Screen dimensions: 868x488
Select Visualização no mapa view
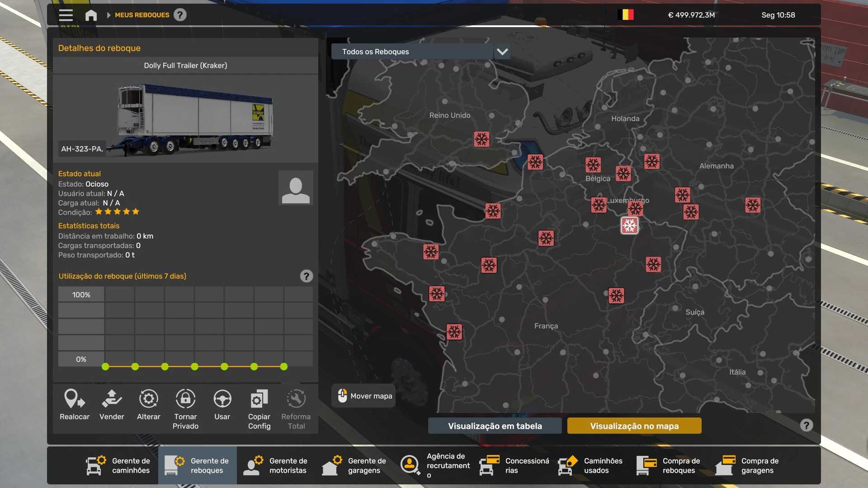pos(634,426)
